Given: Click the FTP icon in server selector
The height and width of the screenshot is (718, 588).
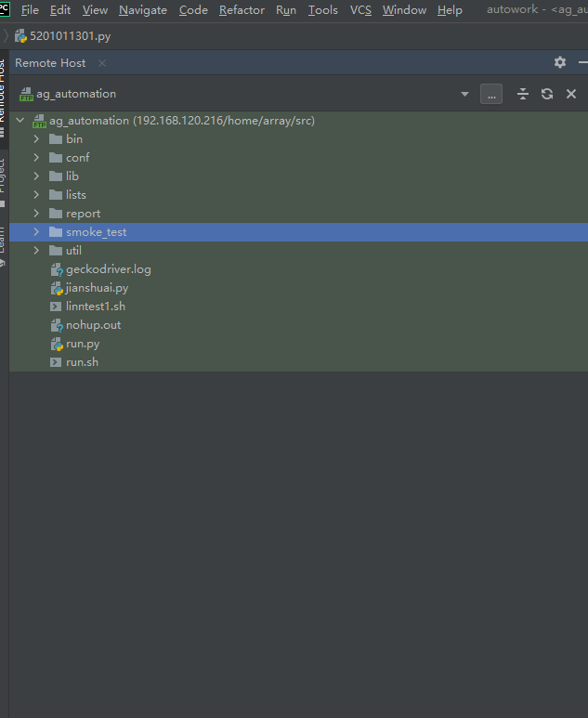Looking at the screenshot, I should click(27, 95).
